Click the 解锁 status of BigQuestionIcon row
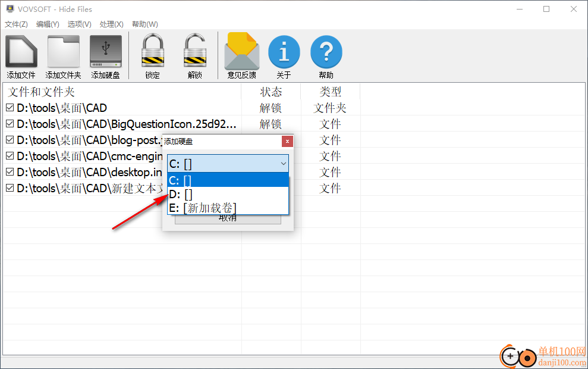588x369 pixels. (x=271, y=124)
